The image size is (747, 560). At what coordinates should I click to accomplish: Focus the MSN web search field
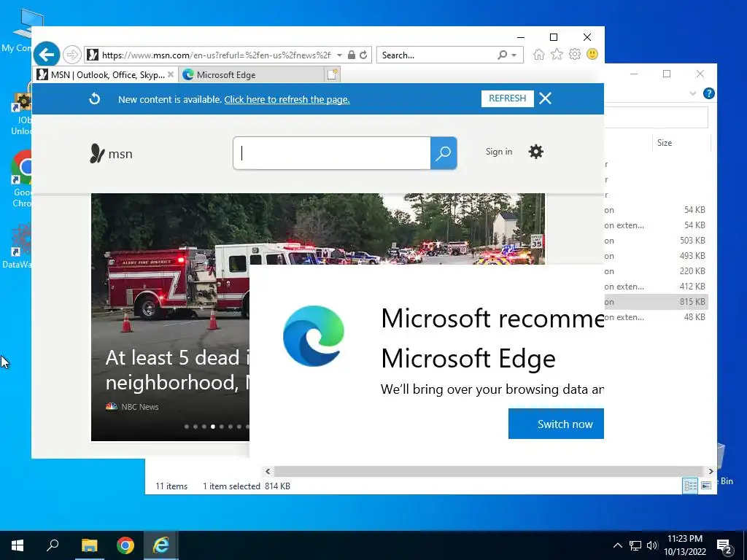tap(332, 153)
